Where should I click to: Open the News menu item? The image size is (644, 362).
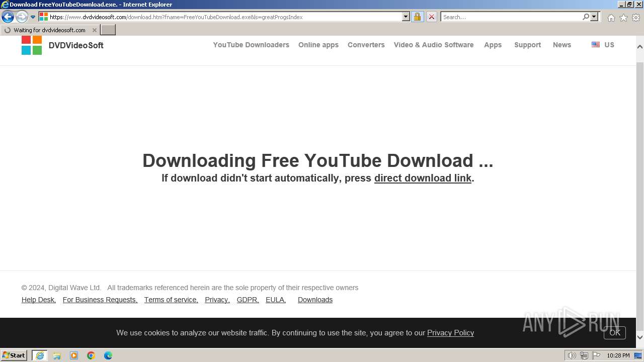pyautogui.click(x=562, y=45)
